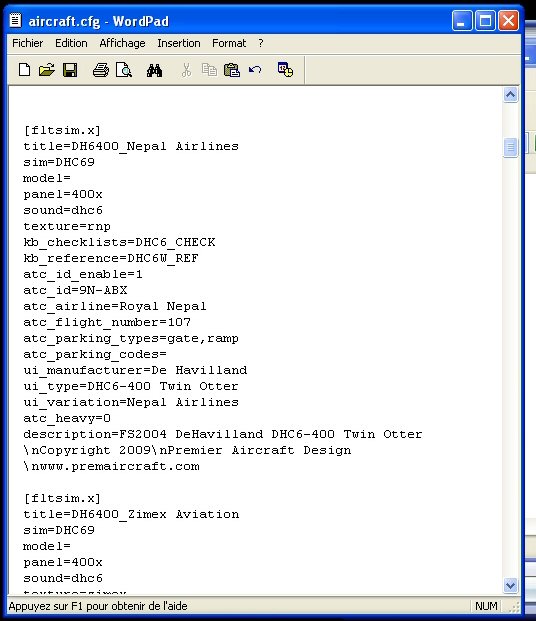Click the line atc_airline=Royal Nepal
The width and height of the screenshot is (536, 621).
[x=114, y=306]
